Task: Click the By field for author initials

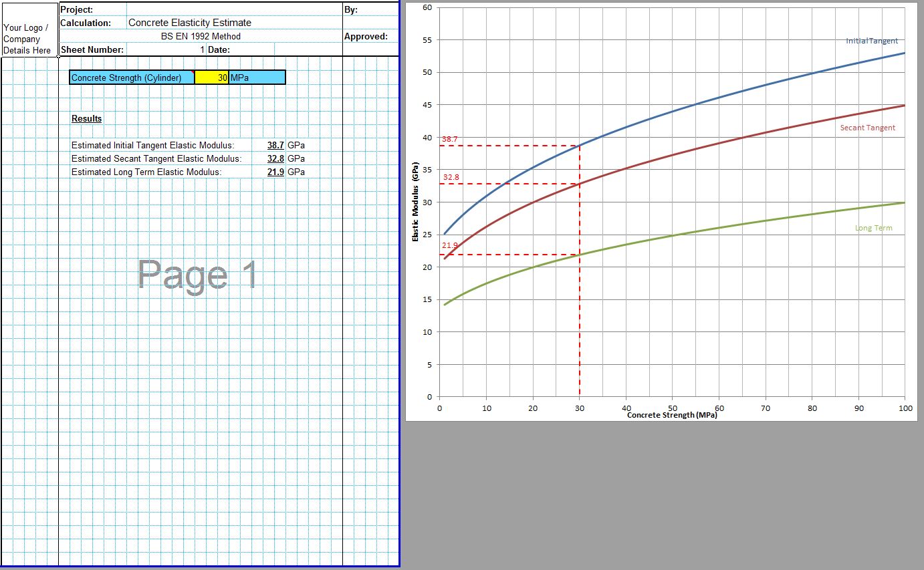Action: 374,9
